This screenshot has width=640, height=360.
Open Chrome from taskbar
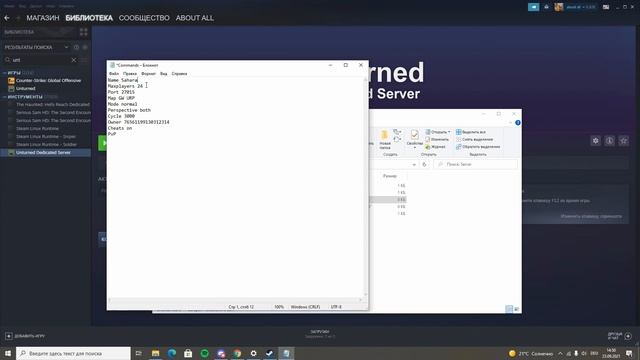point(237,353)
